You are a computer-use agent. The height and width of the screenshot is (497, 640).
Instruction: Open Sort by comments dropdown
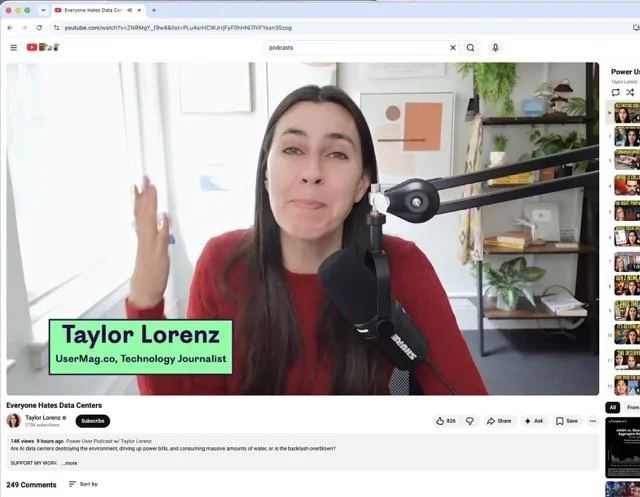(x=83, y=484)
